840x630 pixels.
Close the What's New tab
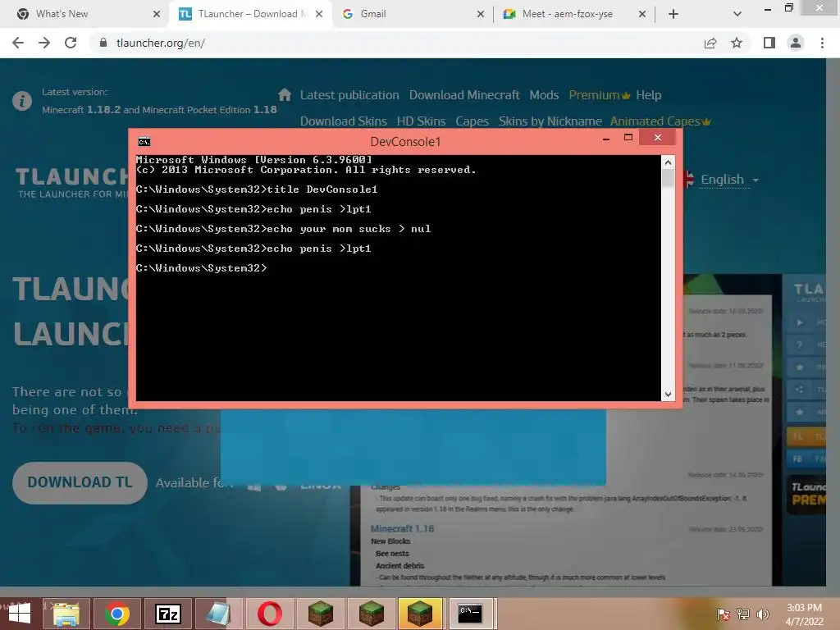click(x=157, y=14)
